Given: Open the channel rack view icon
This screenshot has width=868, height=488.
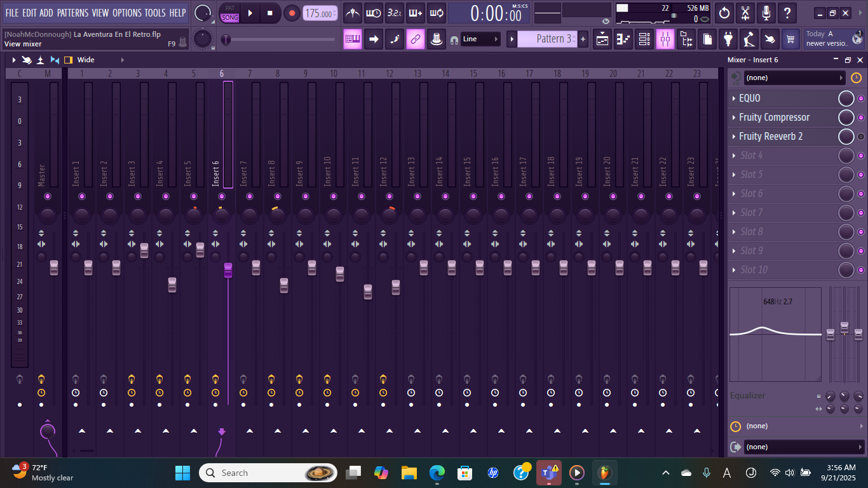Looking at the screenshot, I should click(x=644, y=39).
